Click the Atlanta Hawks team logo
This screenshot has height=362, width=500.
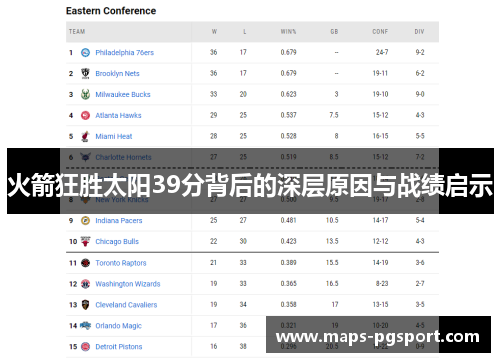point(85,115)
